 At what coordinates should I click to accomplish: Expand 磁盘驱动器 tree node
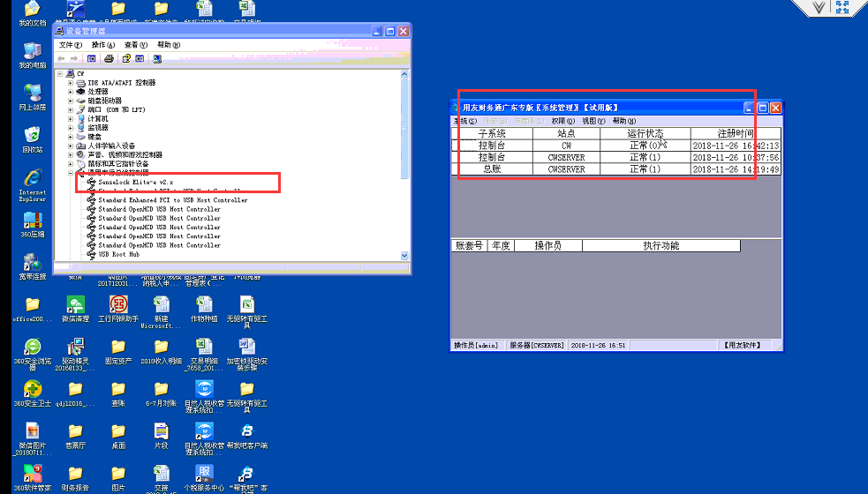point(71,101)
